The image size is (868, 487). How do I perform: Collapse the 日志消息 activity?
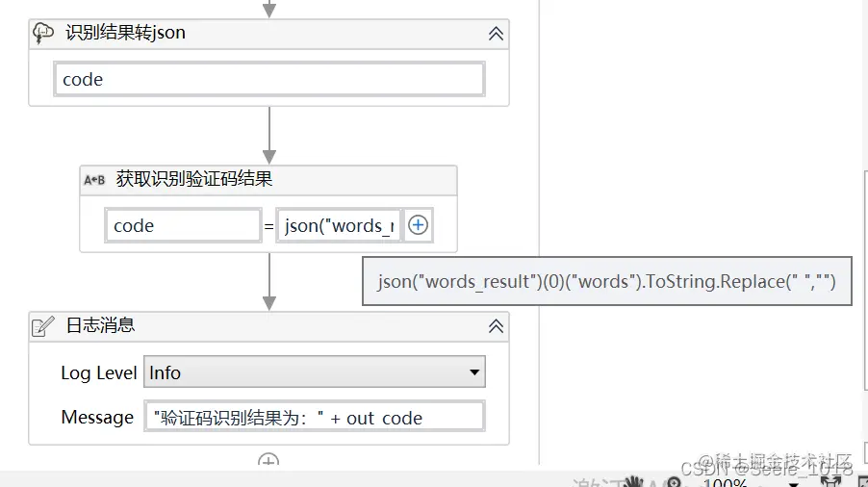click(x=496, y=326)
